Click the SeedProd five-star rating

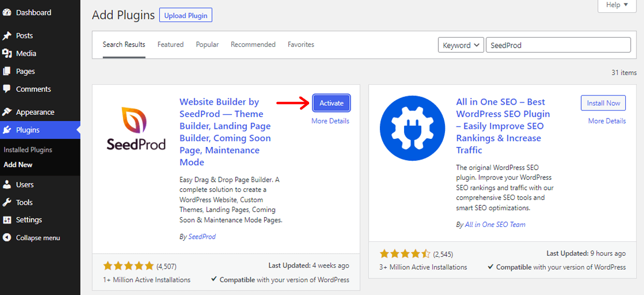[128, 266]
